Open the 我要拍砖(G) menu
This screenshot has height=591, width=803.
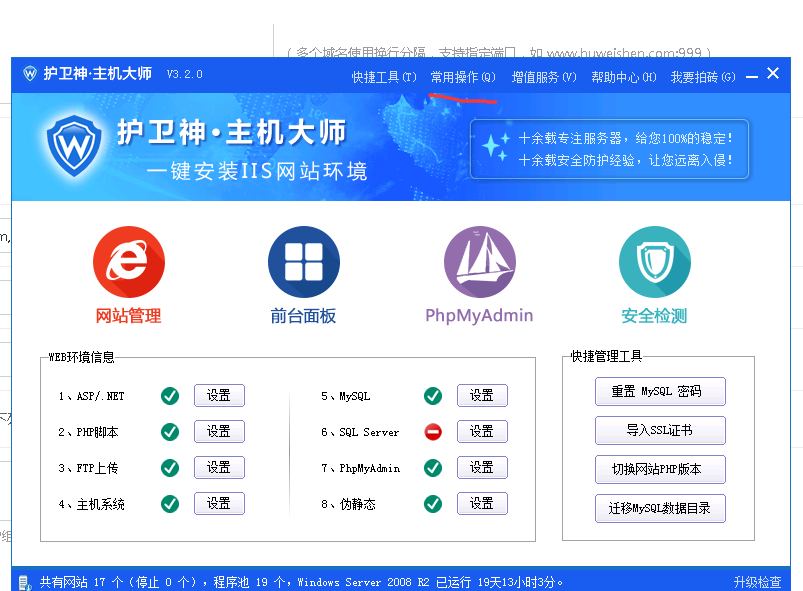pos(703,77)
